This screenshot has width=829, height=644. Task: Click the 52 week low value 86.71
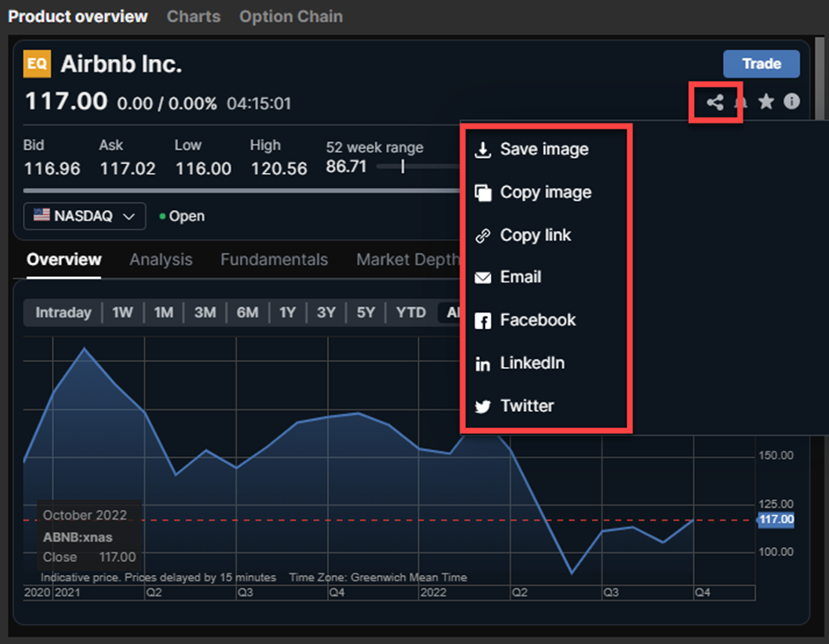tap(347, 167)
